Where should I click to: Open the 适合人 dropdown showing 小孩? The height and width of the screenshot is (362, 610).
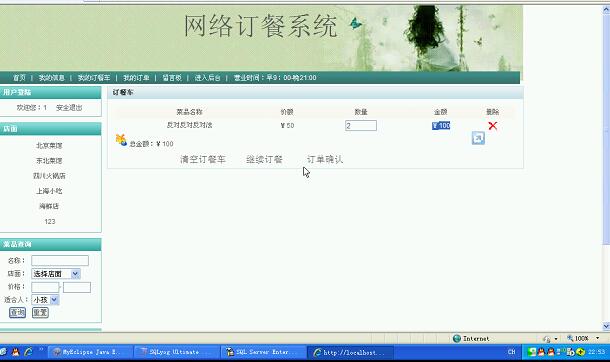coord(45,300)
